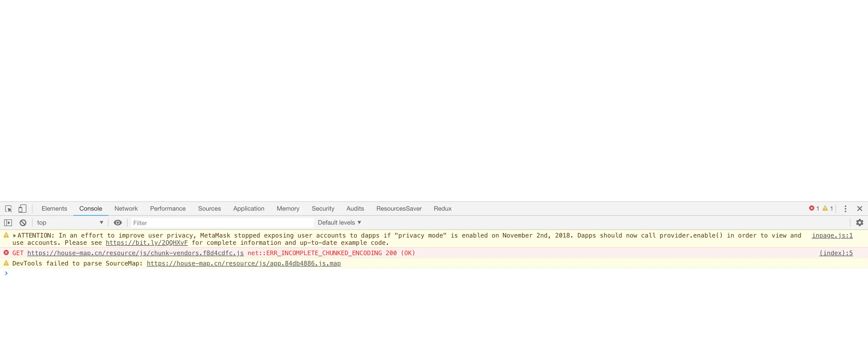
Task: Toggle the live expression eye icon
Action: [118, 223]
